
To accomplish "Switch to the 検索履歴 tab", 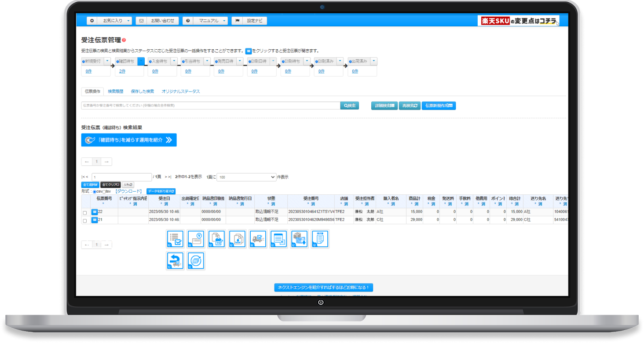I will [115, 91].
